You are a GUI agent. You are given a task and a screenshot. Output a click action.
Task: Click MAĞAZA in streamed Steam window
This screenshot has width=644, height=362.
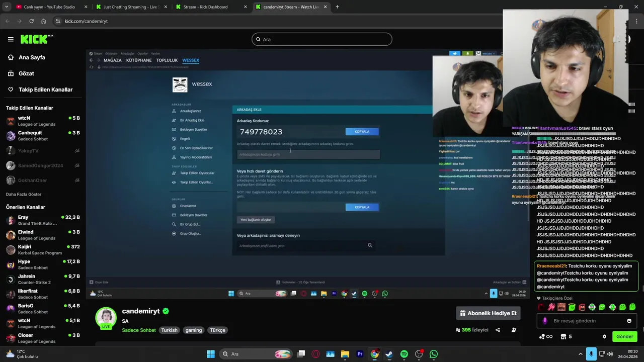coord(113,60)
